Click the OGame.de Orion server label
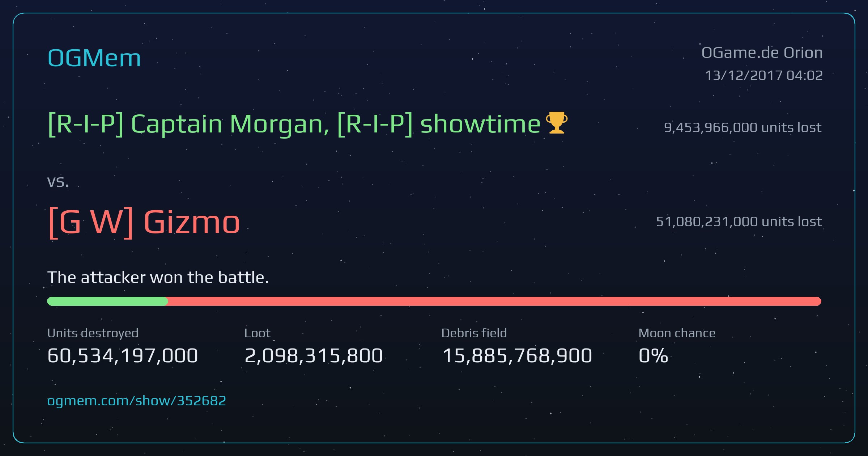868x456 pixels. tap(762, 53)
